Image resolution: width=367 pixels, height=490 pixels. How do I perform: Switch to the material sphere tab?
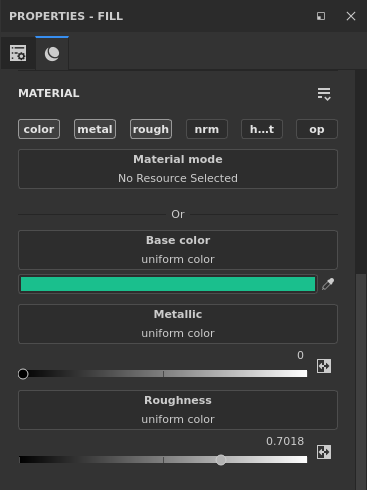pyautogui.click(x=52, y=53)
